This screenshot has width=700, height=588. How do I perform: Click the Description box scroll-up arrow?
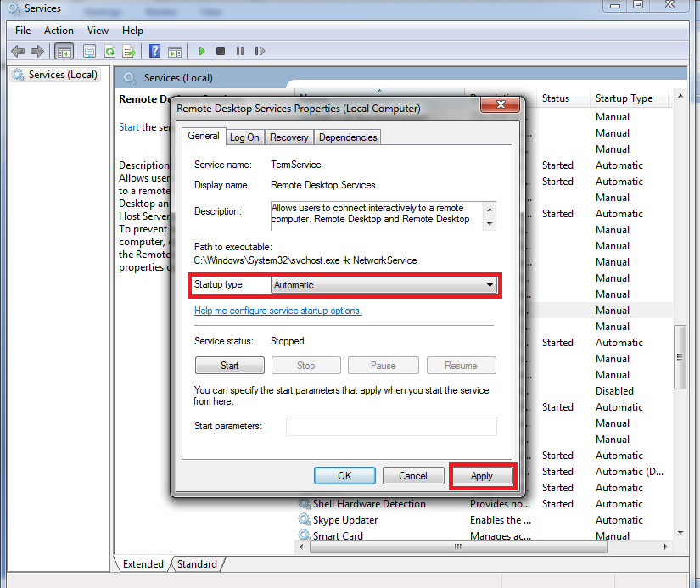coord(490,210)
